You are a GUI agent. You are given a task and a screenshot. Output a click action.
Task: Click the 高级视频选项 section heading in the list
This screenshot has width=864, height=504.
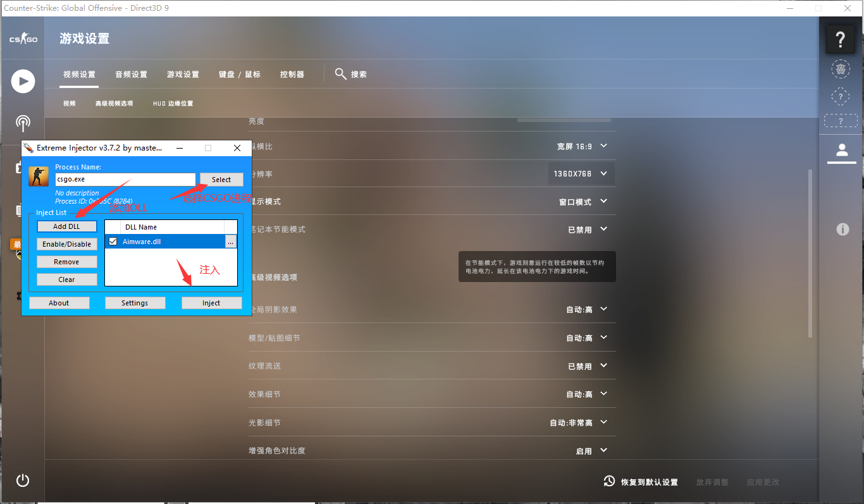coord(273,278)
